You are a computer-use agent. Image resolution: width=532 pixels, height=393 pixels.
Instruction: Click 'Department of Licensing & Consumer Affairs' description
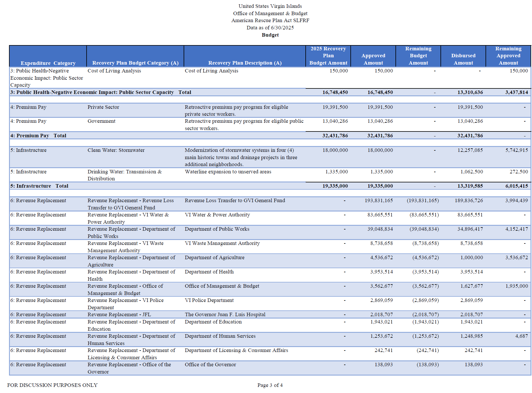237,350
